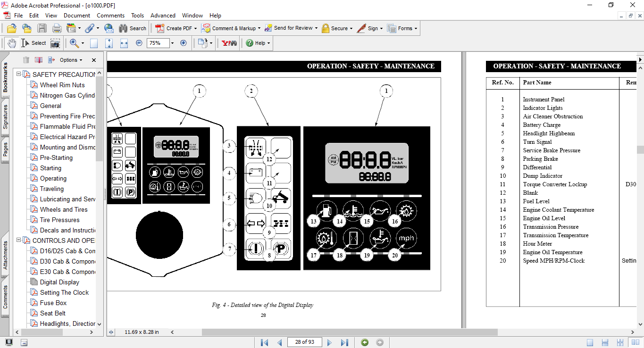Open the zoom percentage dropdown
The width and height of the screenshot is (644, 348).
click(172, 43)
